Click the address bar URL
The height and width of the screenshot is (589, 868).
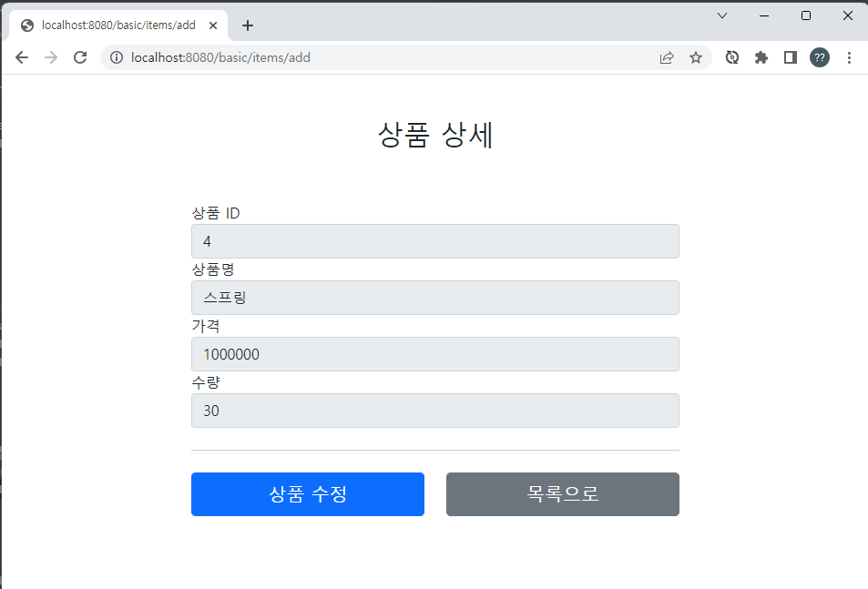(x=220, y=57)
